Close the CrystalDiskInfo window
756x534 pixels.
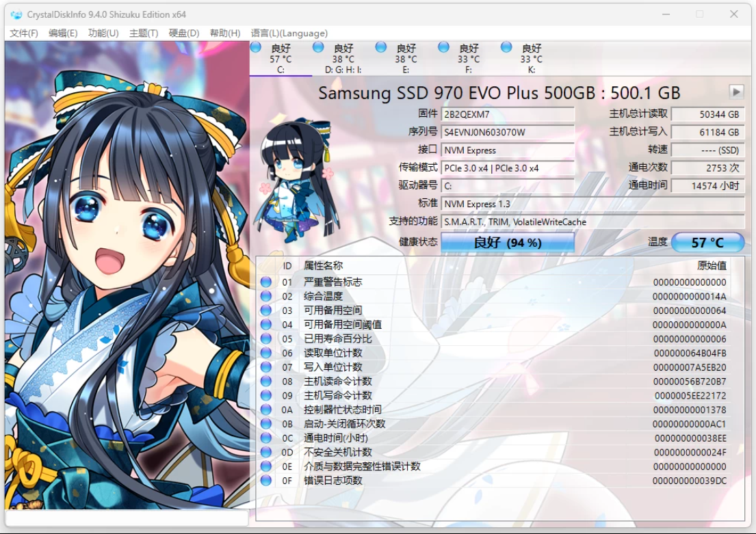pos(734,14)
